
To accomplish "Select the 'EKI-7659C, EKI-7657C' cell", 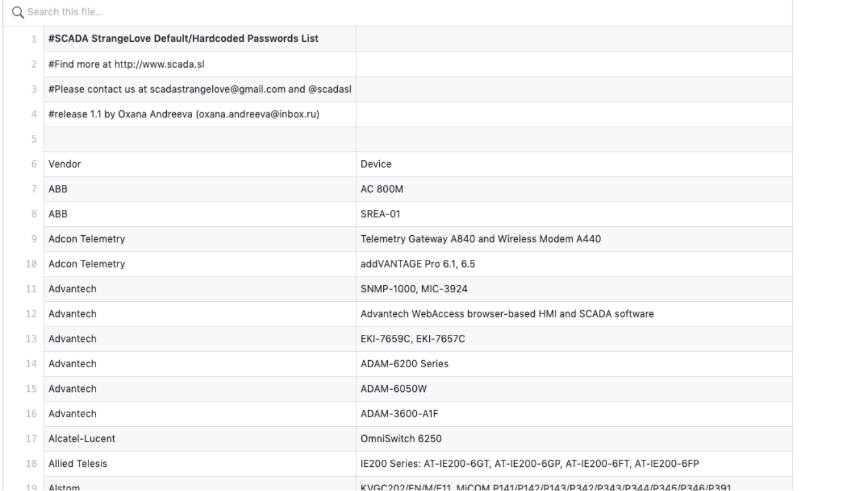I will pos(574,339).
